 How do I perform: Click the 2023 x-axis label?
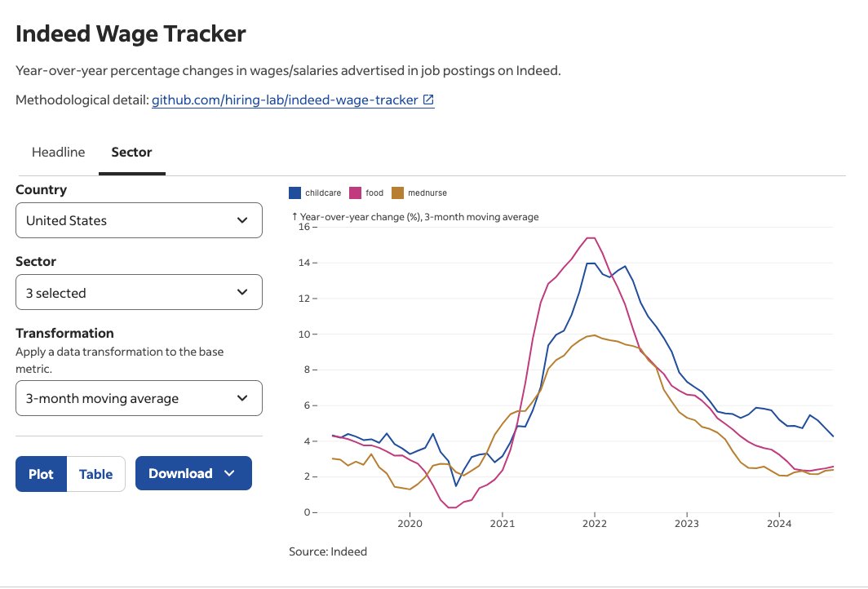686,524
